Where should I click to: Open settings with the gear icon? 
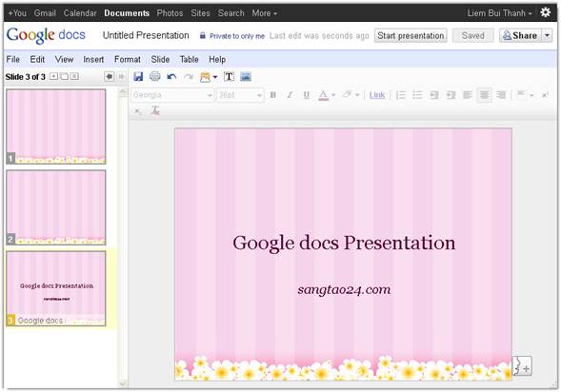pos(545,12)
